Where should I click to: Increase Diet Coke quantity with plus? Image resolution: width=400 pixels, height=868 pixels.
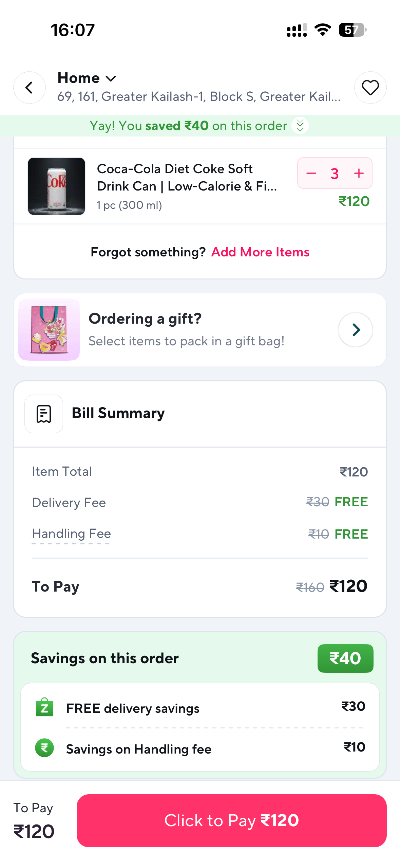pos(359,174)
